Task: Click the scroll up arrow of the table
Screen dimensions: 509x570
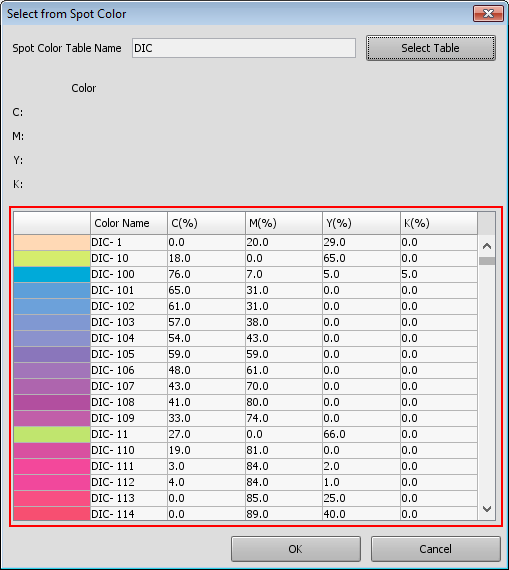Action: point(487,246)
